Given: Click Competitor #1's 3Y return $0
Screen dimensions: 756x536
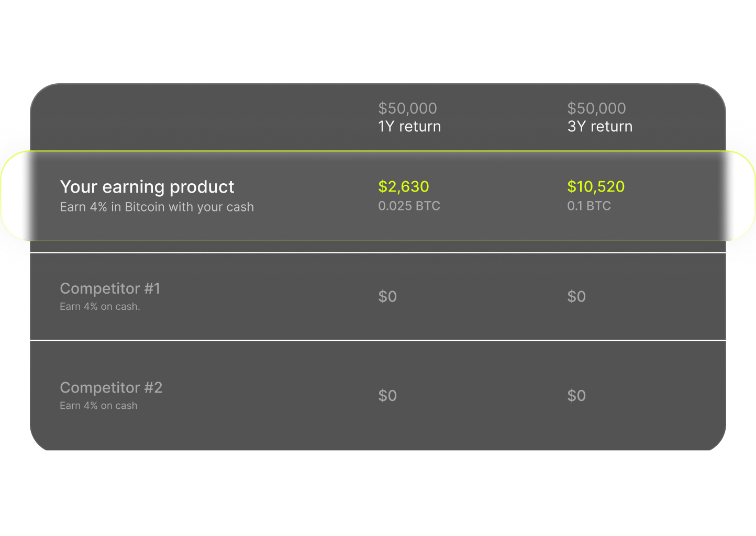Looking at the screenshot, I should point(576,296).
